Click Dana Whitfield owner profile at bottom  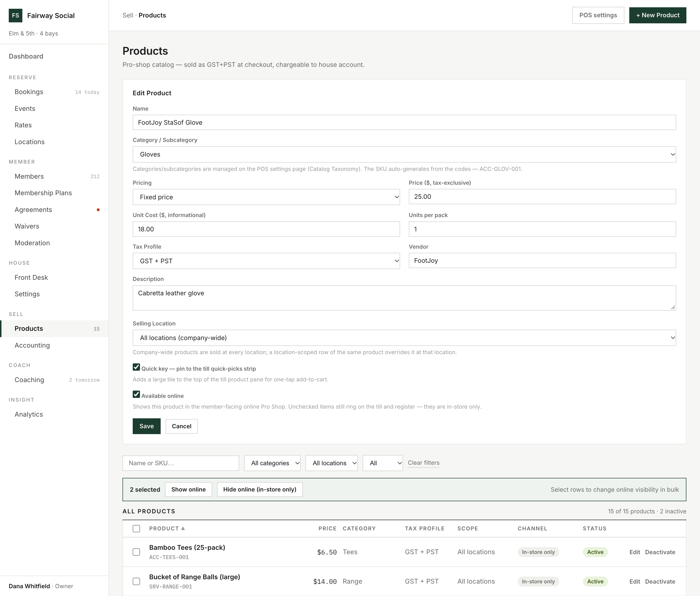tap(41, 586)
